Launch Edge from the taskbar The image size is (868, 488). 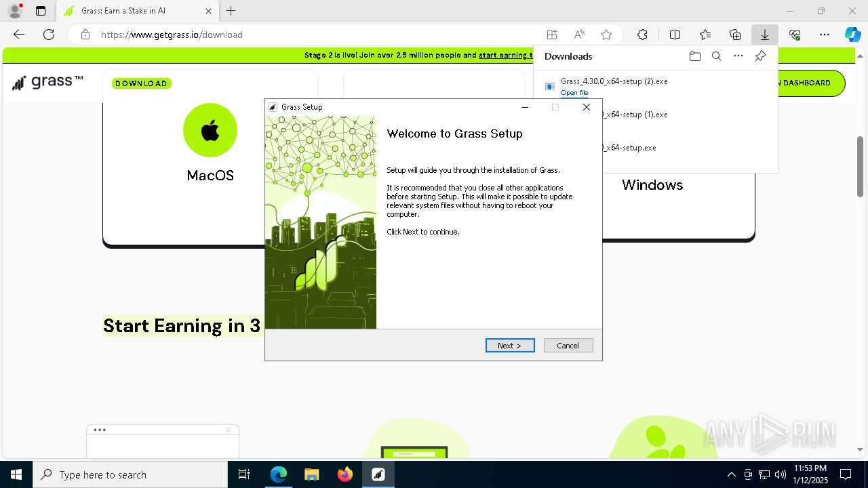pos(279,474)
